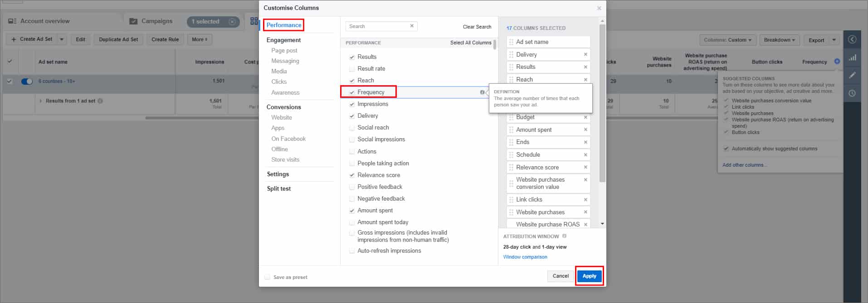
Task: Check the Social reach column option
Action: 352,128
